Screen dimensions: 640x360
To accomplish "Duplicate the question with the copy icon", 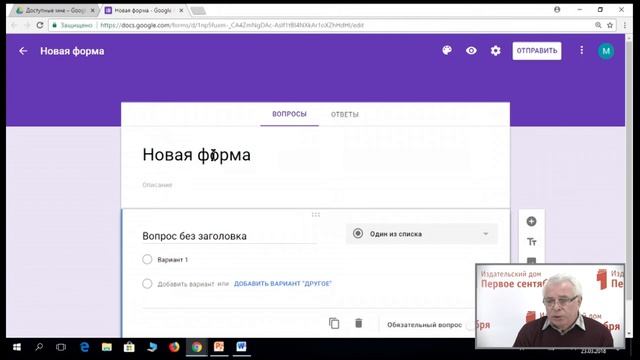I will (334, 323).
